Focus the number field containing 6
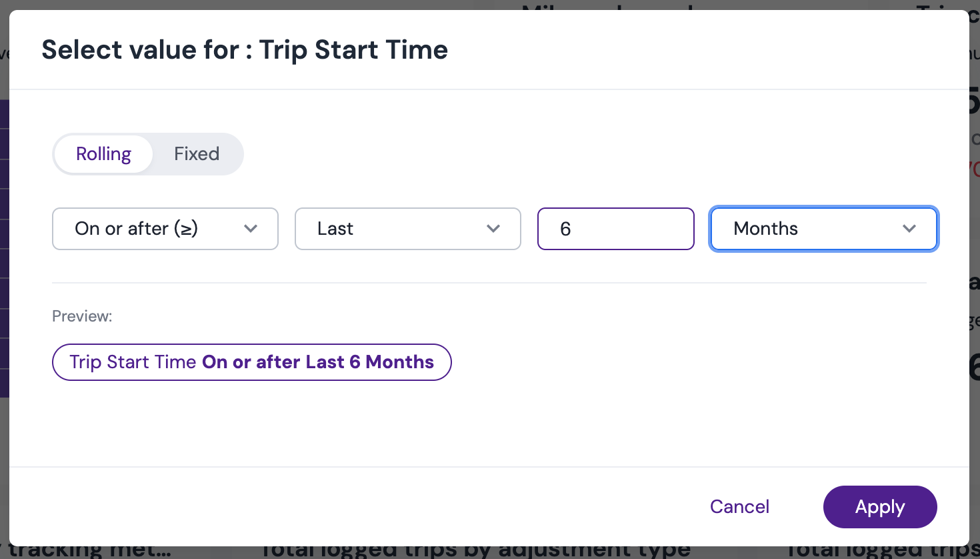The image size is (980, 559). tap(616, 229)
